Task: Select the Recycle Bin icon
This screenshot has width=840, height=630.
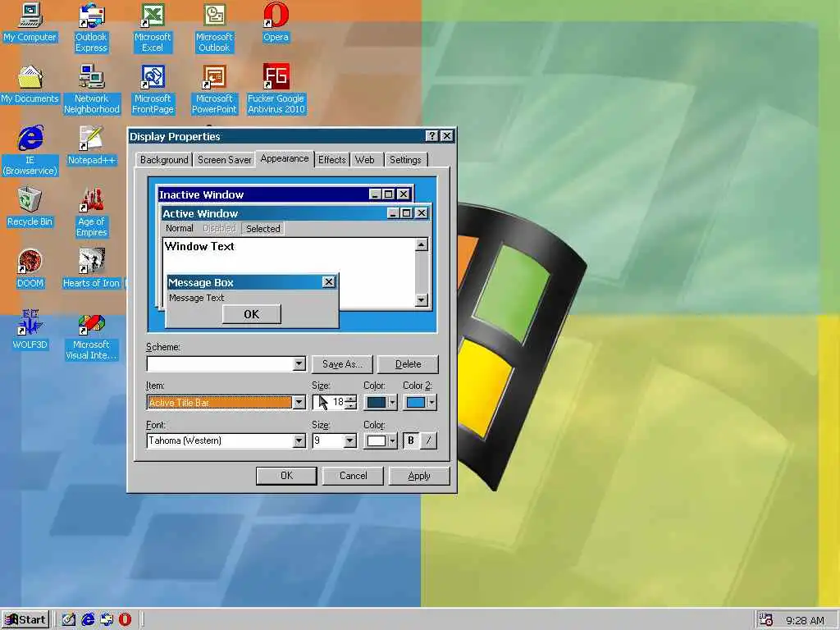Action: [30, 208]
